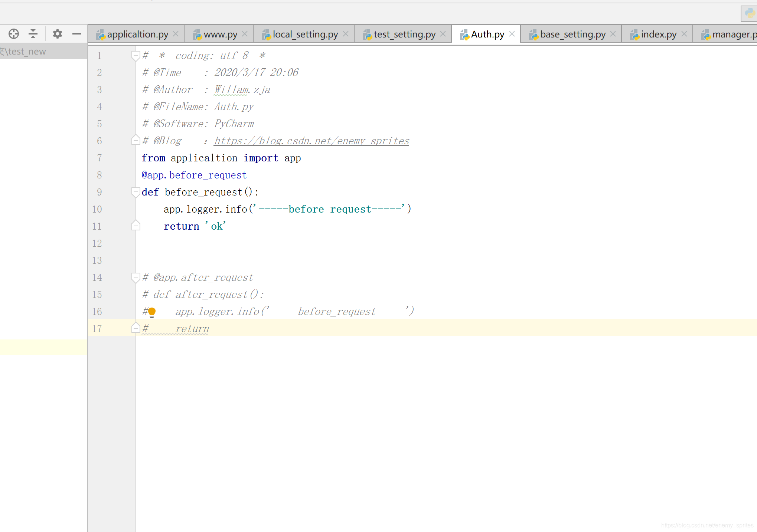Open project panel settings gear

point(57,34)
